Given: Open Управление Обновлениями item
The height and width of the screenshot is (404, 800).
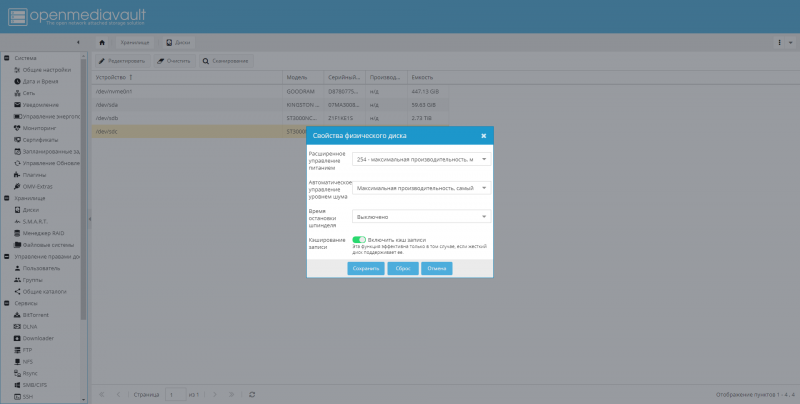Looking at the screenshot, I should coord(47,163).
